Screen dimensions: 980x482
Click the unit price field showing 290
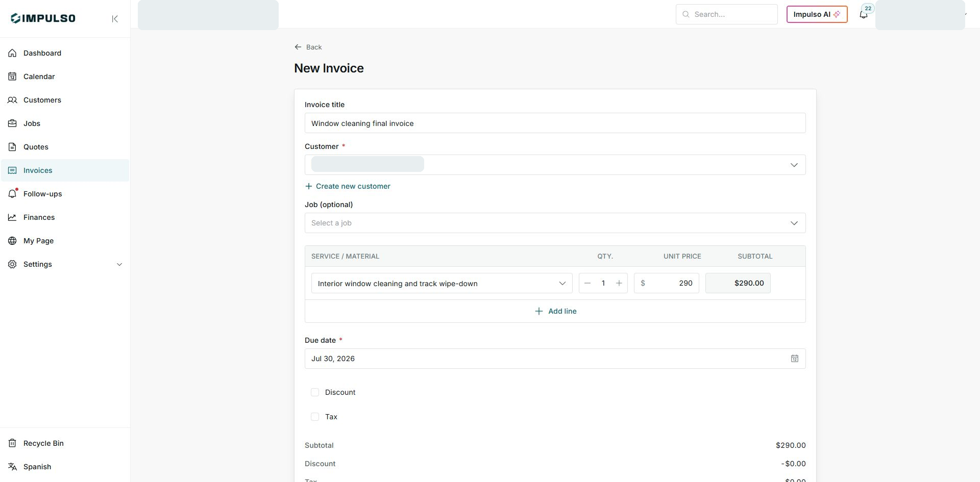[x=667, y=283]
